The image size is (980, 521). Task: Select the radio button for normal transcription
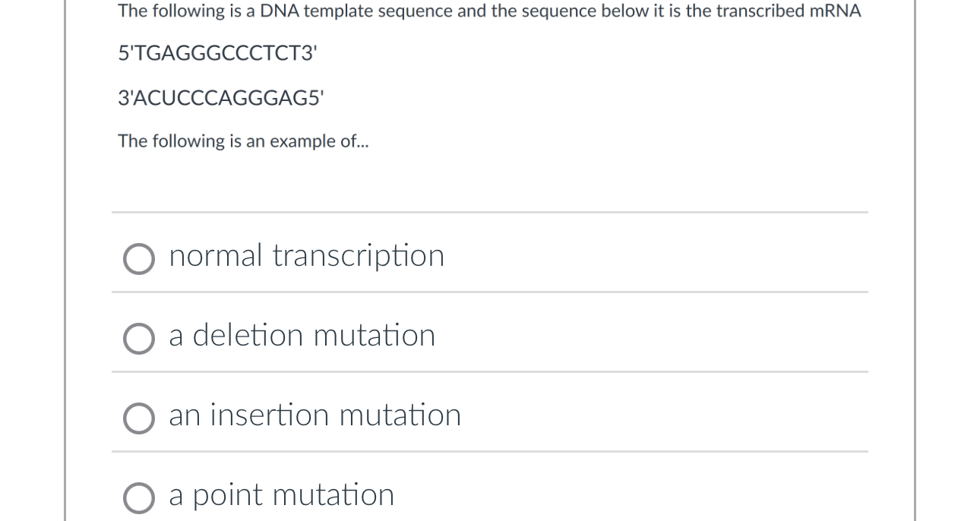(x=139, y=259)
